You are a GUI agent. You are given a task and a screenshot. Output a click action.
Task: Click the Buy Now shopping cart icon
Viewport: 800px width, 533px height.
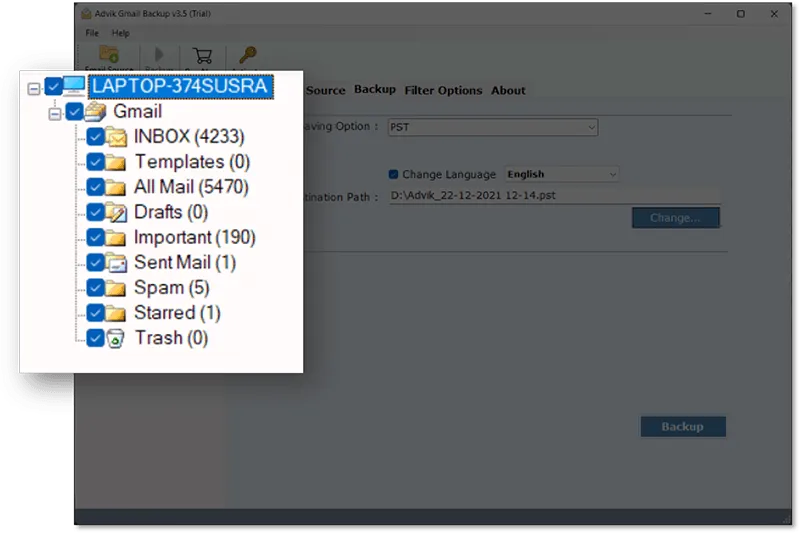tap(203, 55)
